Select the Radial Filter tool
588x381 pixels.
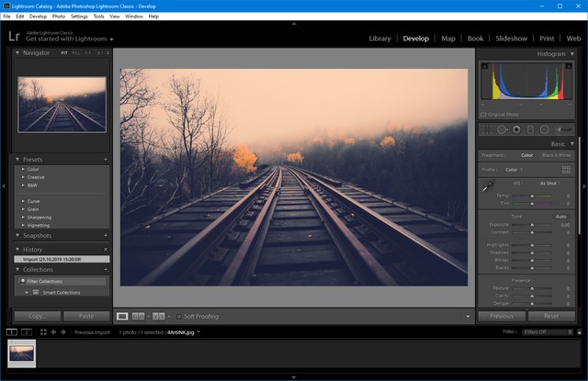click(x=544, y=129)
